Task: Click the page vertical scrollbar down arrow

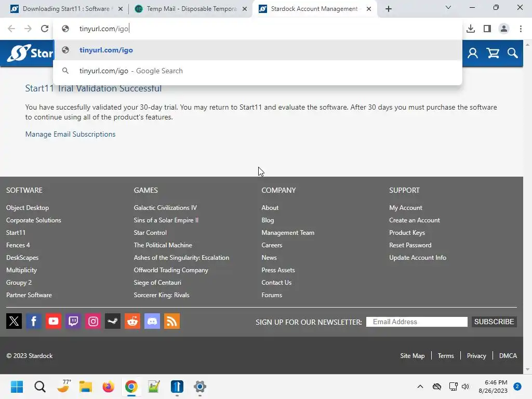Action: (x=527, y=369)
